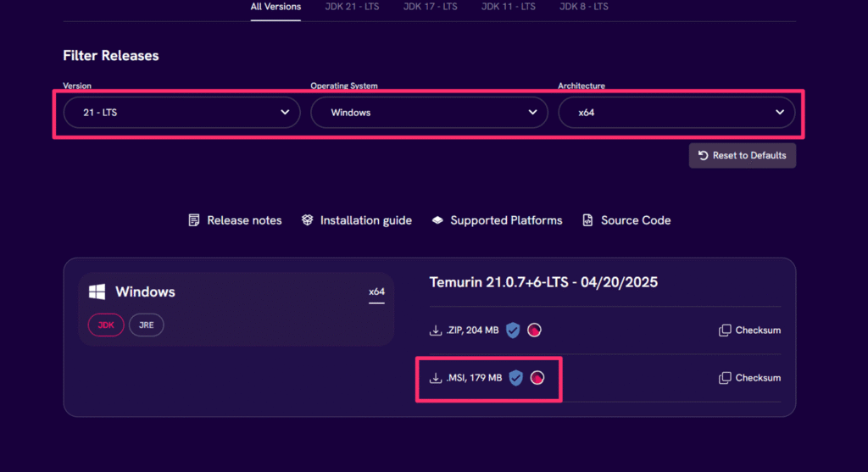Viewport: 868px width, 472px height.
Task: Open the Version dropdown showing 21 - LTS
Action: coord(181,113)
